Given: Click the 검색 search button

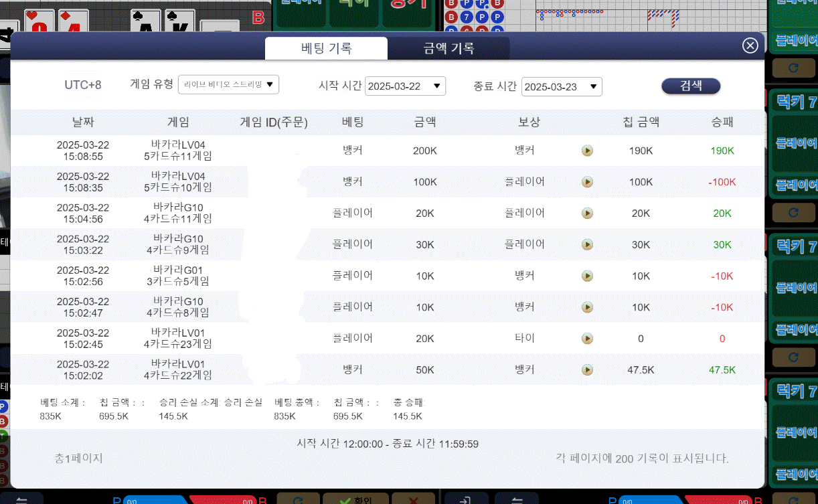Looking at the screenshot, I should tap(691, 86).
